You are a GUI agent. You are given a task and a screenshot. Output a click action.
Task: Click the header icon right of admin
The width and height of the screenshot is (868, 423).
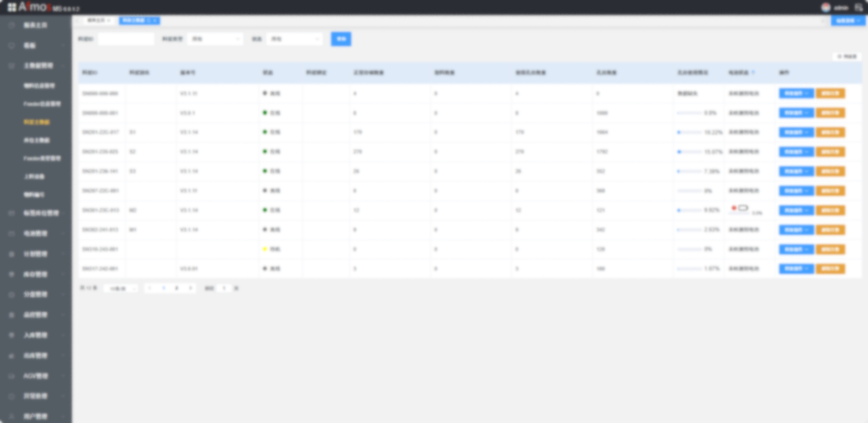point(858,7)
